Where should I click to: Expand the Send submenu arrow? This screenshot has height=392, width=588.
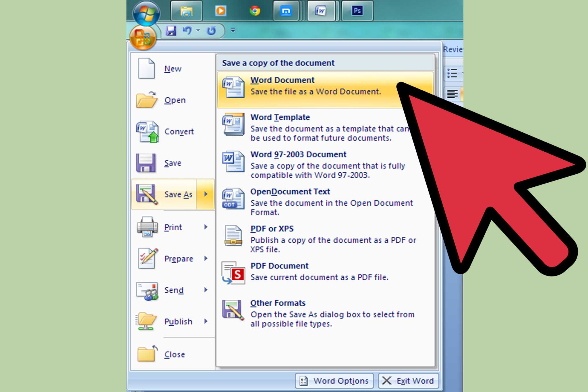tap(208, 290)
